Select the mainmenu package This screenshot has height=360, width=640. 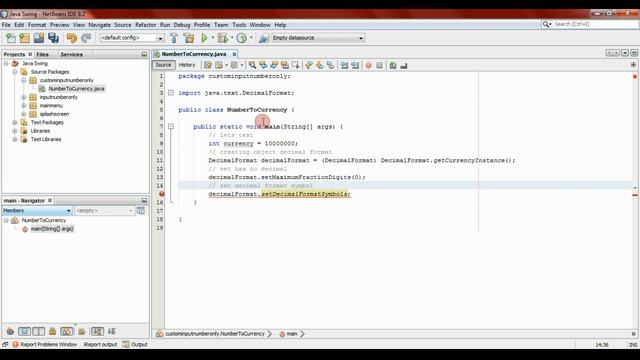pos(51,106)
